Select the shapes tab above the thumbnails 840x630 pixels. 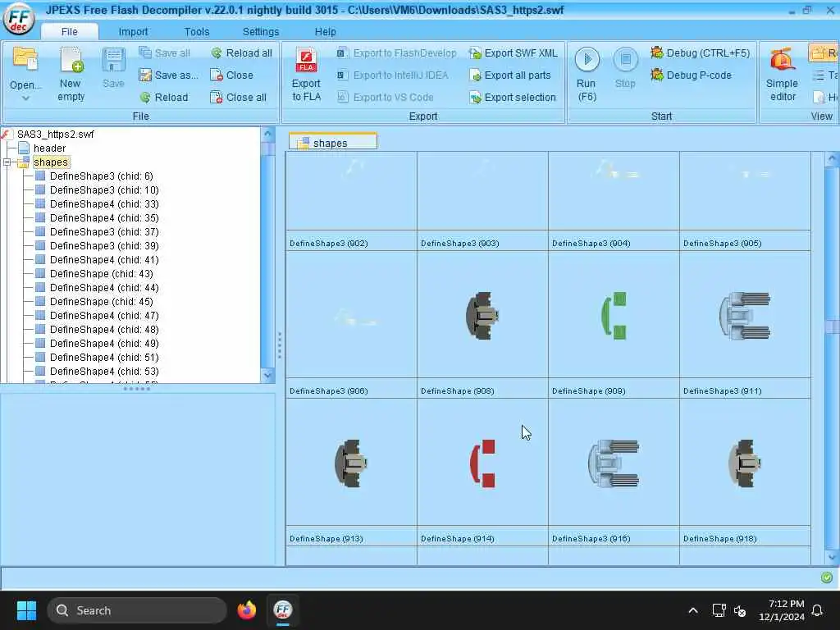click(333, 143)
